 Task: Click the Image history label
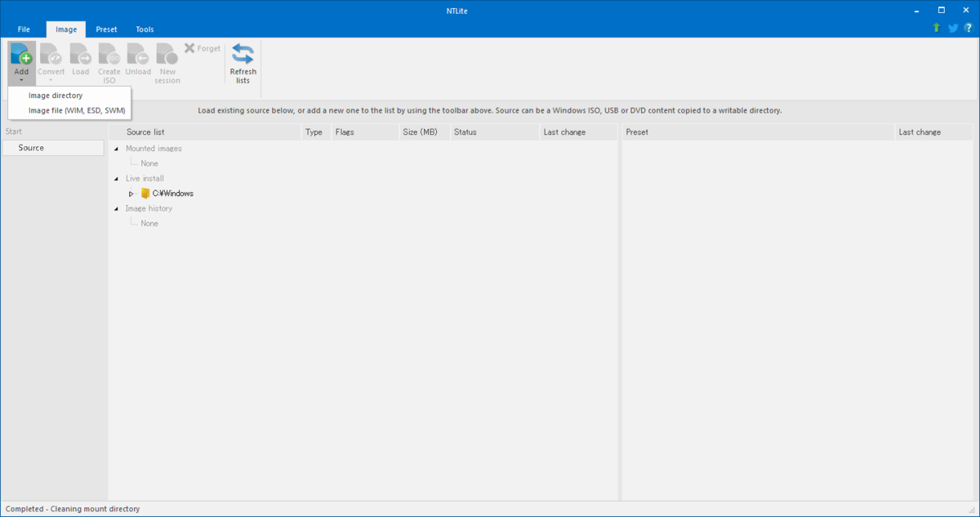[x=149, y=208]
